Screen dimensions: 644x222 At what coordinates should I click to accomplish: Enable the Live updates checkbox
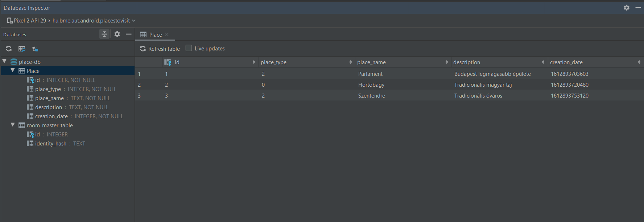(189, 48)
